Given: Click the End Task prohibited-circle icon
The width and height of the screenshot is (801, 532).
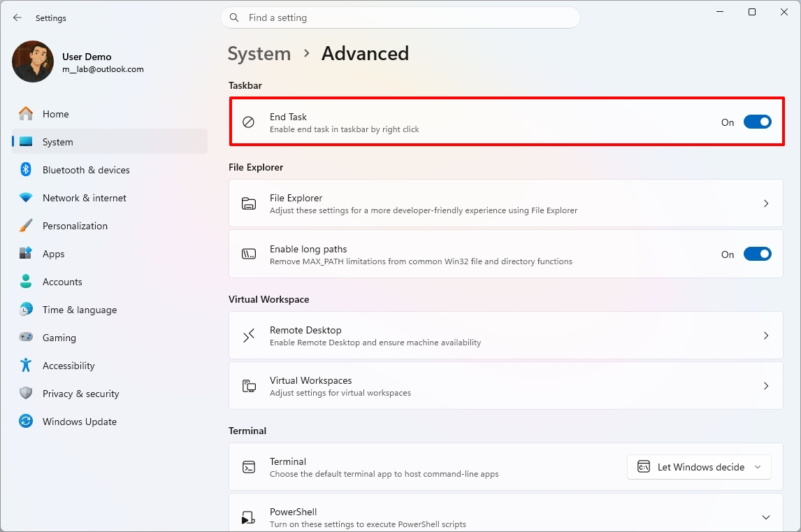Looking at the screenshot, I should pos(248,122).
